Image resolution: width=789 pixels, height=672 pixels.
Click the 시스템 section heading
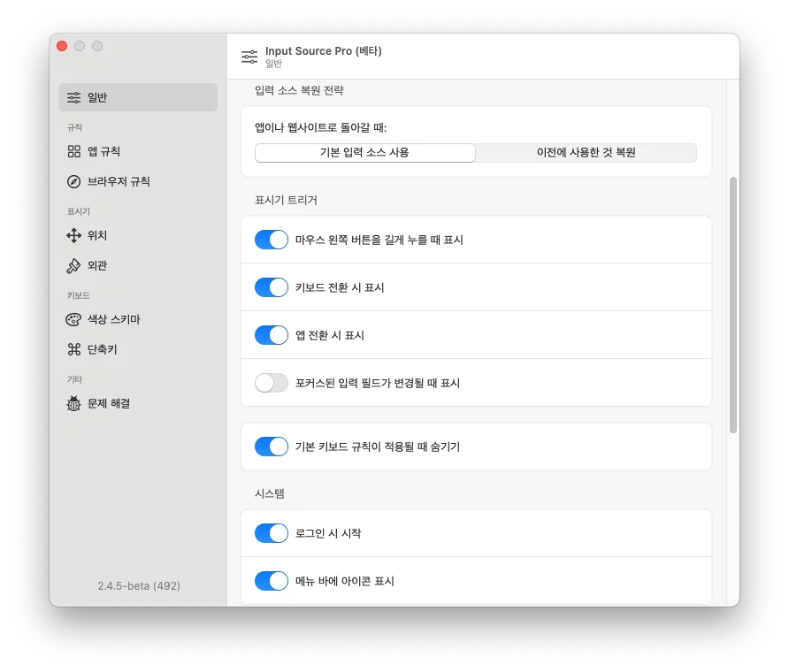[x=270, y=493]
